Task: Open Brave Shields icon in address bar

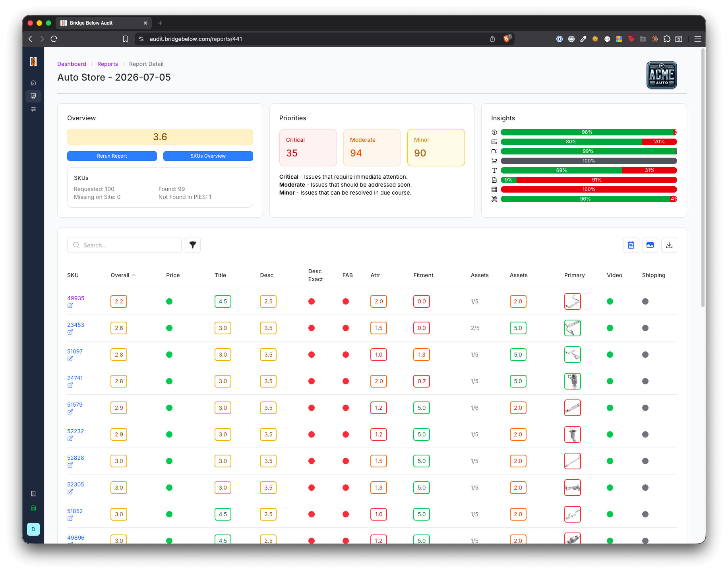Action: point(507,39)
